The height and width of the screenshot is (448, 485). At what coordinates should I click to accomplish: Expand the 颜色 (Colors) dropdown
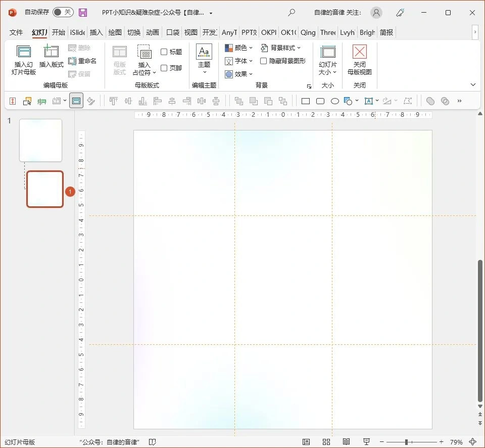238,48
